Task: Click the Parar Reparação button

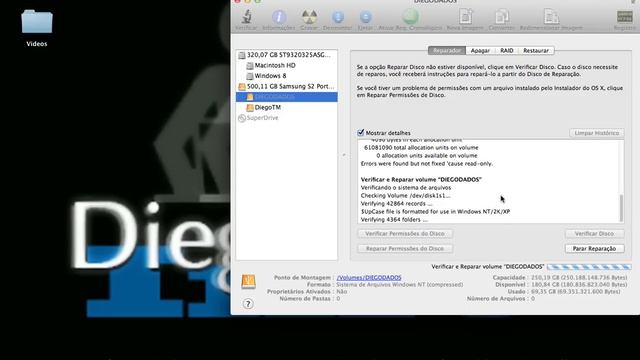Action: [594, 249]
